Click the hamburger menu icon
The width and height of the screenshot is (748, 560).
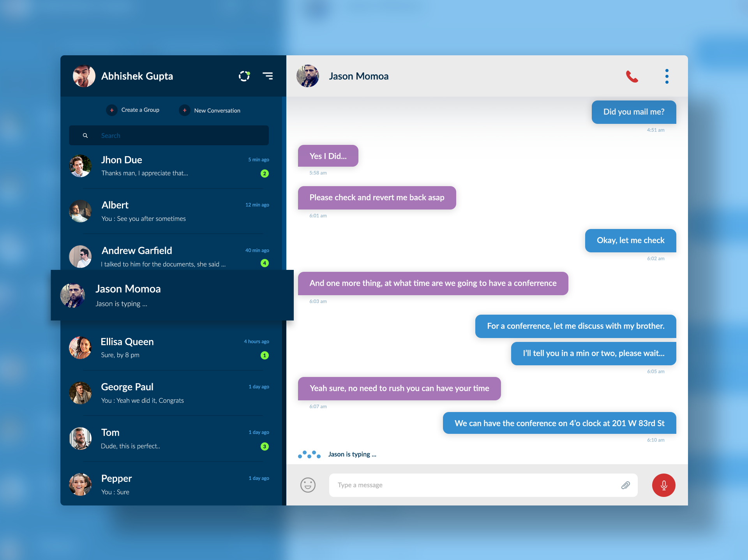[x=268, y=75]
